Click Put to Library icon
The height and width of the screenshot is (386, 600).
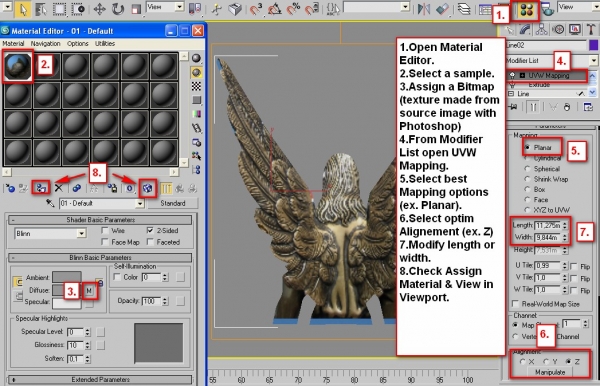click(112, 188)
